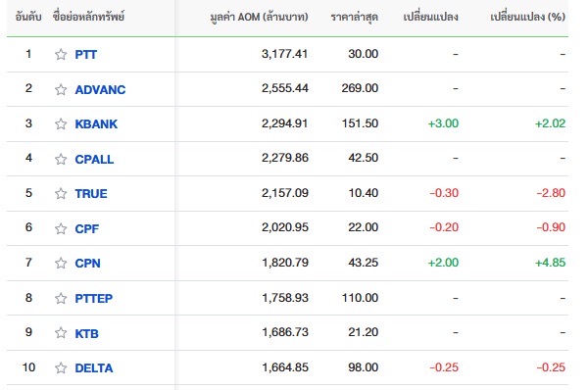Toggle the star next to KTB
588x390 pixels.
pyautogui.click(x=61, y=333)
